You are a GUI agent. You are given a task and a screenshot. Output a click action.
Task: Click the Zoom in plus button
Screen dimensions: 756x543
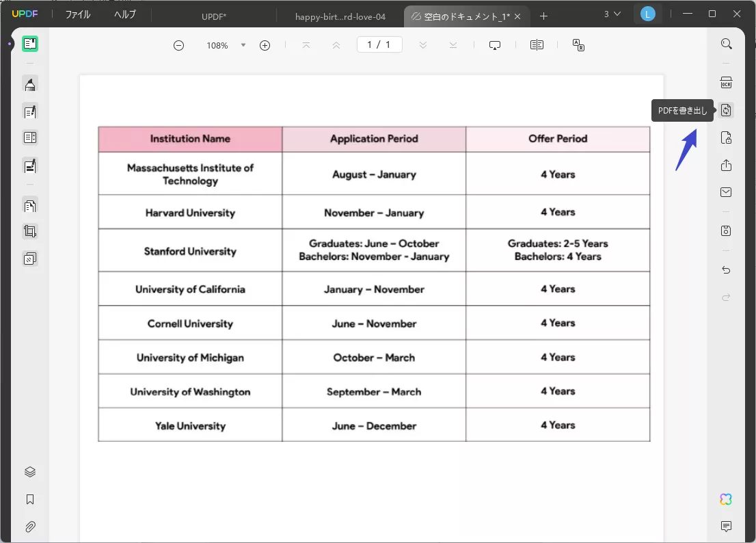tap(265, 45)
